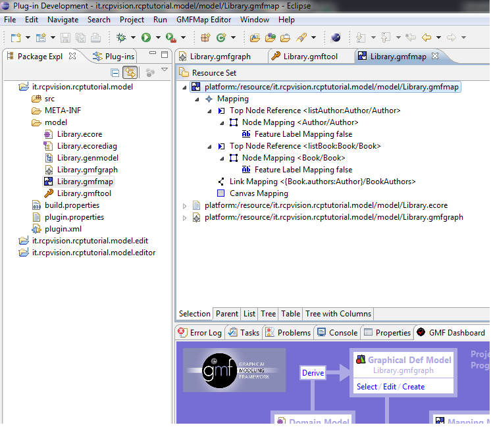Expand the Library.ecore platform resource

click(x=184, y=206)
